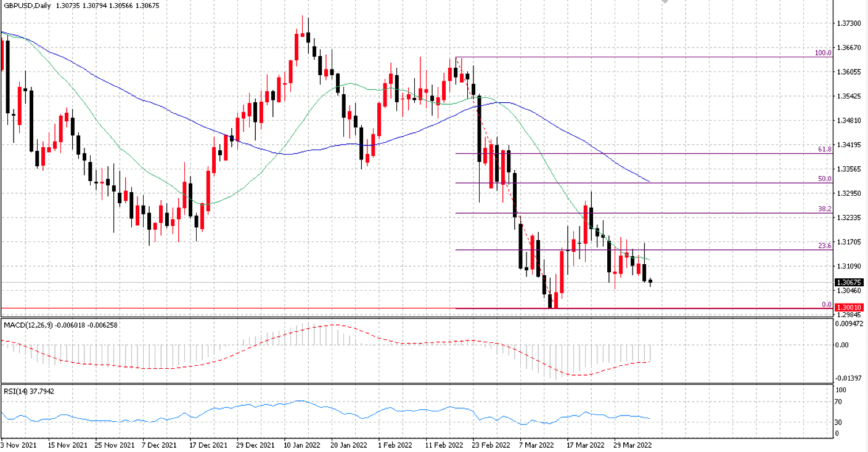Click the 25 Nov 2021 date label
The width and height of the screenshot is (868, 452).
[115, 445]
